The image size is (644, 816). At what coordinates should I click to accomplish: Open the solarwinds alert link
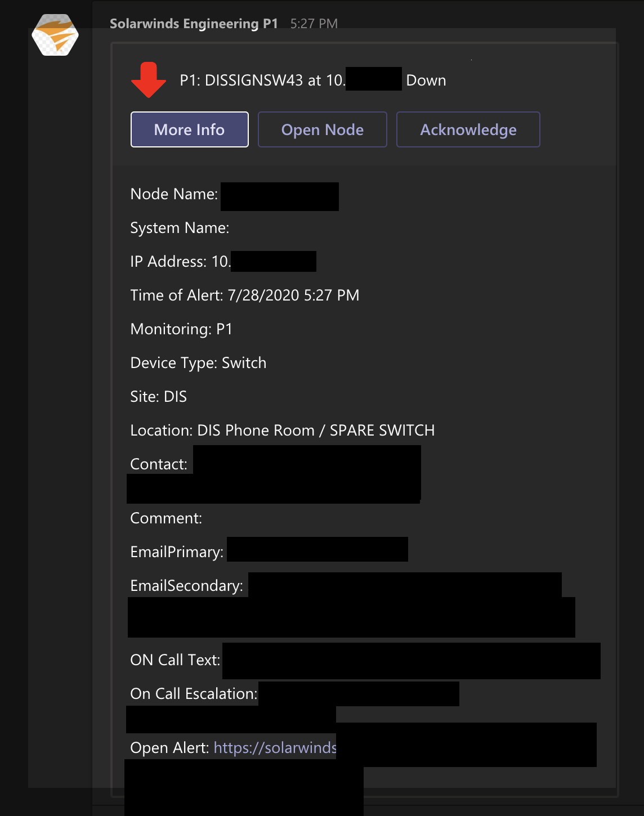tap(275, 747)
